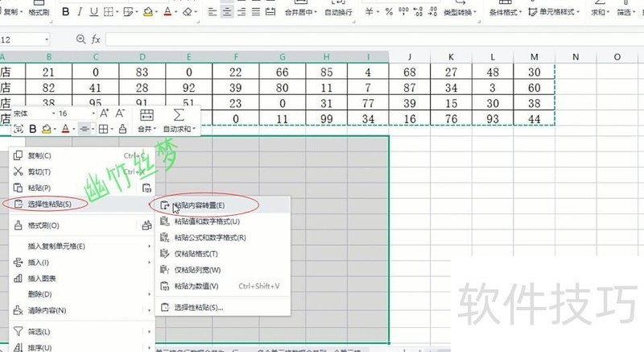Select 仅粘贴列宽(W)
This screenshot has height=352, width=644.
[x=222, y=270]
